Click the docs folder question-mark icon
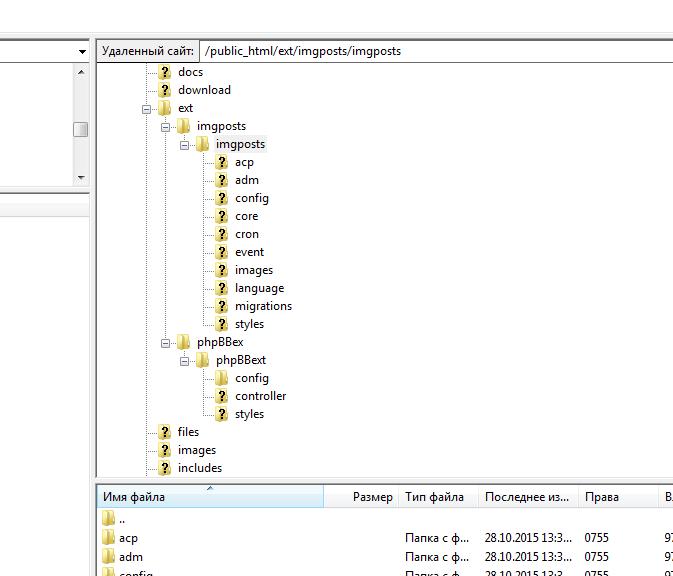 click(165, 72)
